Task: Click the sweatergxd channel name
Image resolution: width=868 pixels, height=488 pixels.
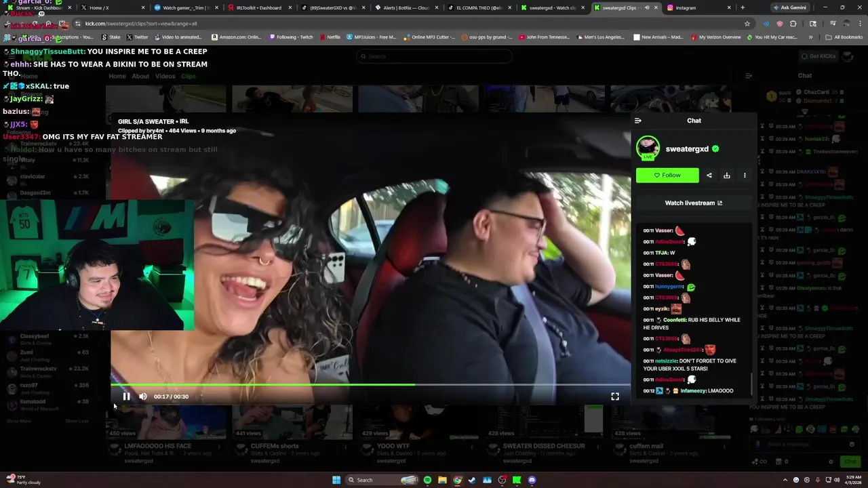Action: pos(687,149)
